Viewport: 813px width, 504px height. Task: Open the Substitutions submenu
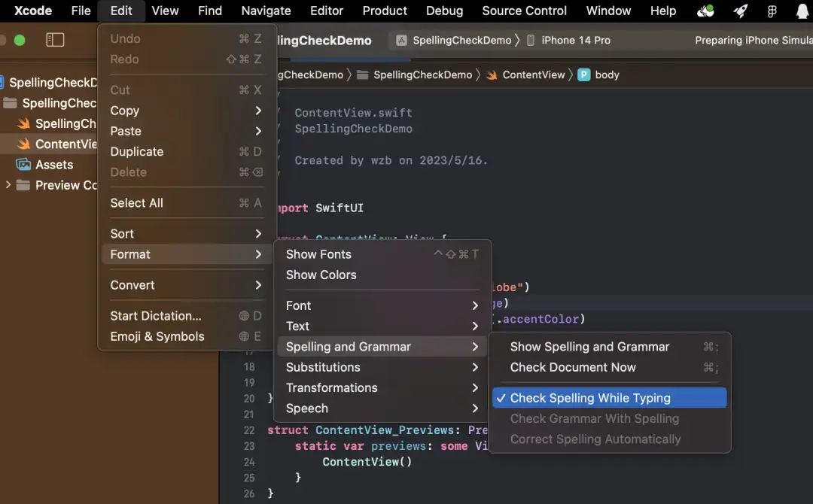click(x=323, y=367)
